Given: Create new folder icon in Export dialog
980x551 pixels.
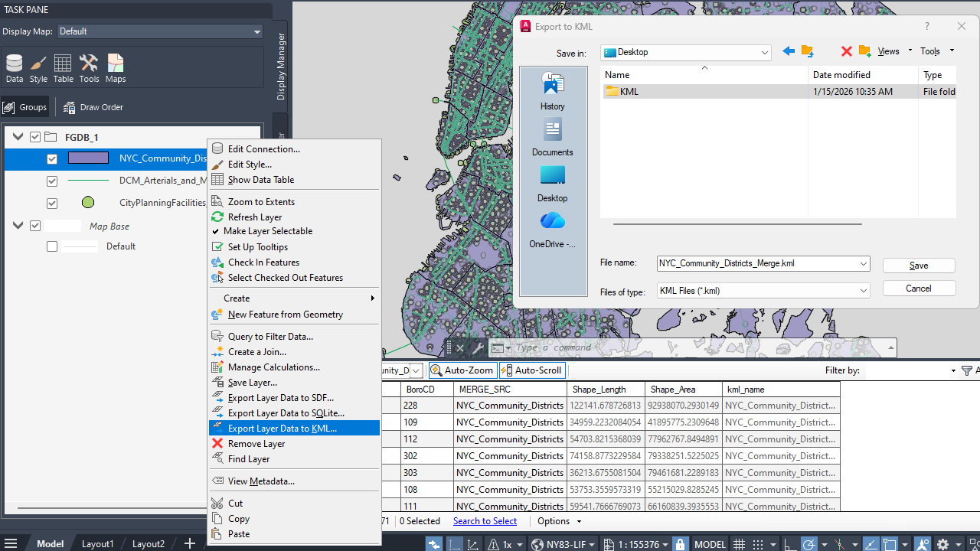Looking at the screenshot, I should tap(864, 51).
